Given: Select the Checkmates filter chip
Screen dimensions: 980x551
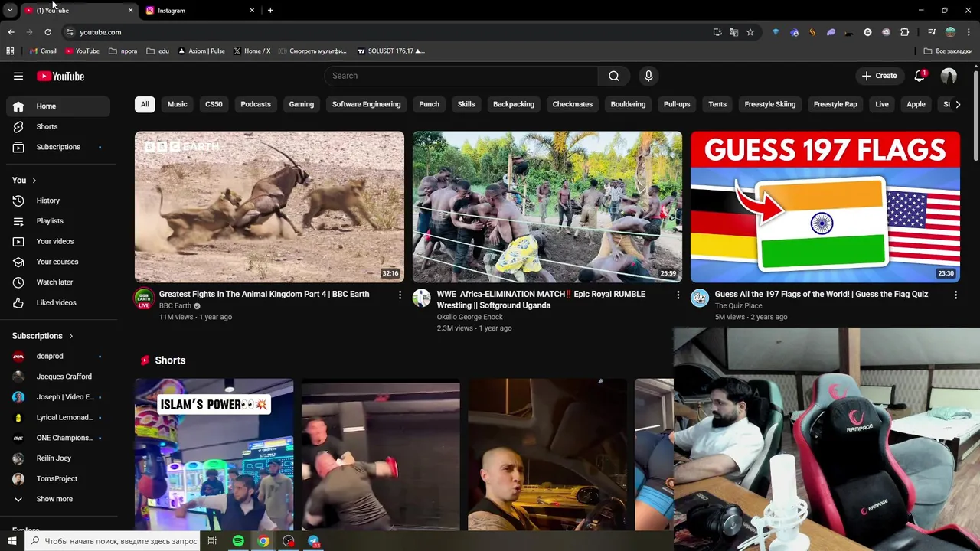Looking at the screenshot, I should click(573, 104).
